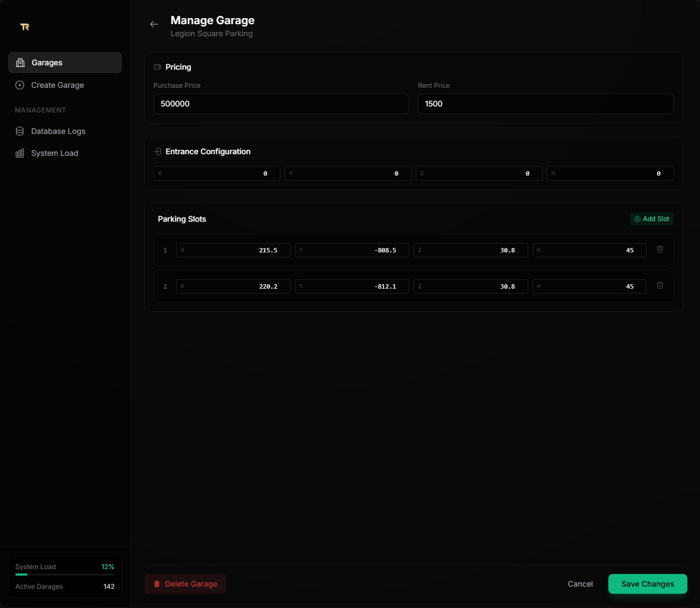Click the Parking Slots heading
The image size is (700, 608).
click(182, 219)
